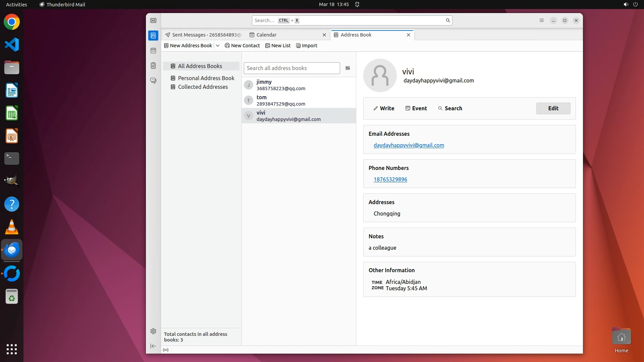
Task: Open system volume indicator
Action: [x=626, y=4]
